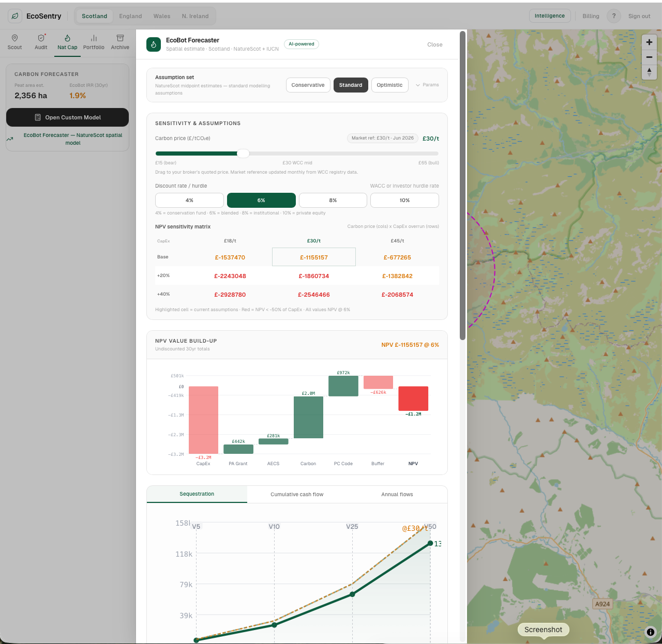Image resolution: width=662 pixels, height=644 pixels.
Task: Select the Conservative assumption set
Action: 308,85
